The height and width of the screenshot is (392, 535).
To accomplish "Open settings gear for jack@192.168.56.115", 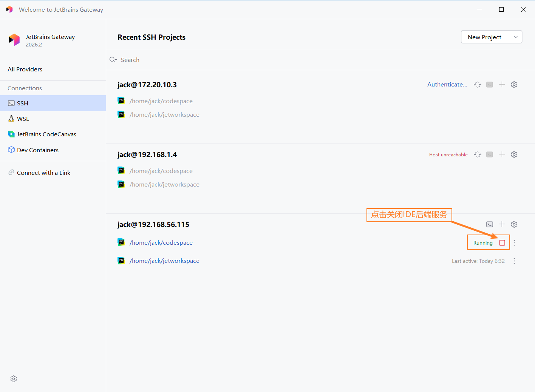I will click(x=514, y=224).
